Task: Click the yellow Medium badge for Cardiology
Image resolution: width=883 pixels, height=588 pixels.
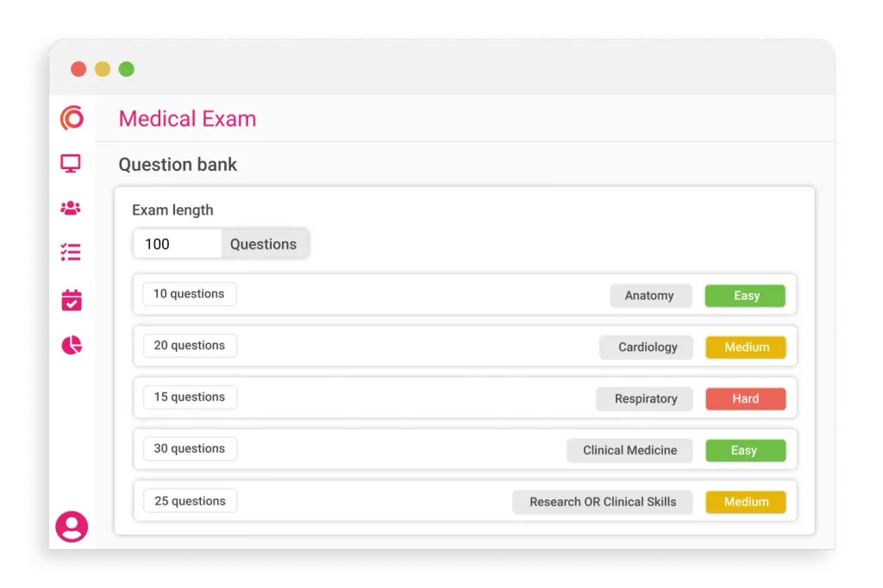Action: pyautogui.click(x=745, y=347)
